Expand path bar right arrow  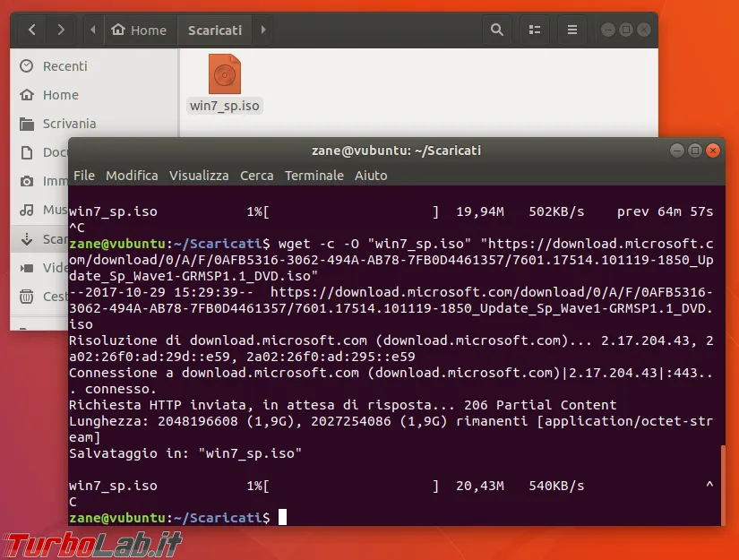[x=263, y=30]
